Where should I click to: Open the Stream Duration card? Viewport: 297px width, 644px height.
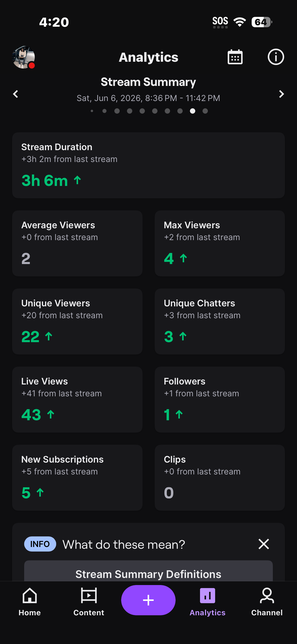point(148,165)
